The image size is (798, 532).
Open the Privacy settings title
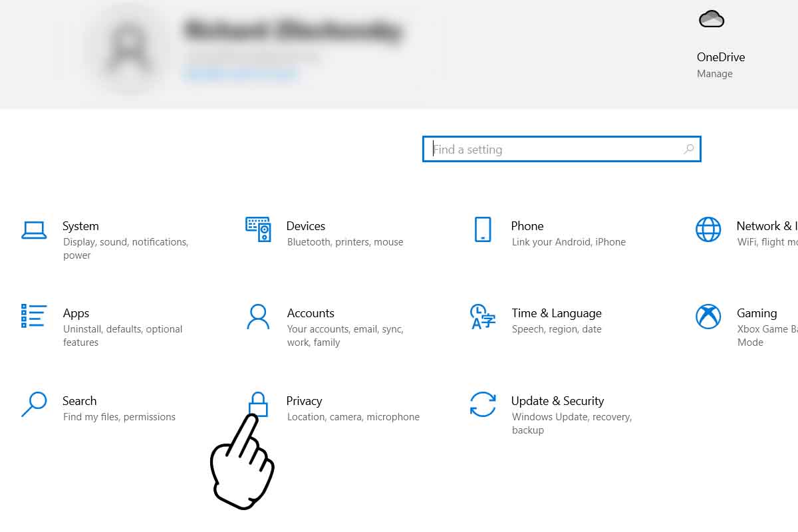(x=305, y=401)
